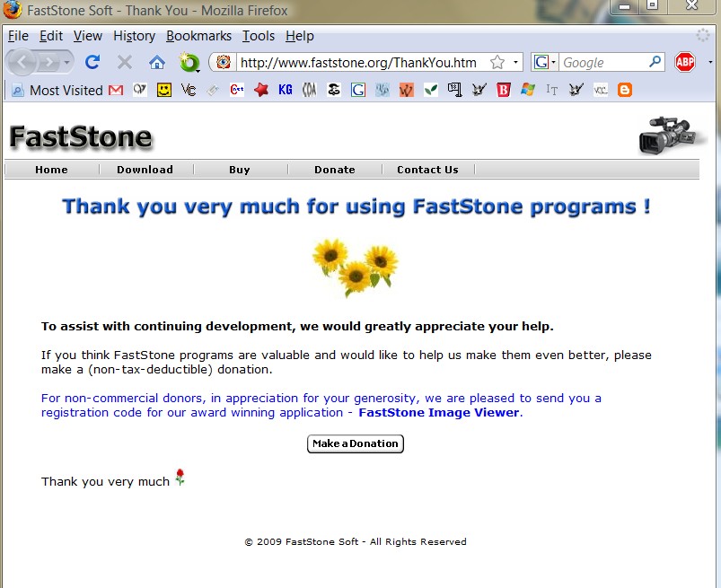Screen dimensions: 721x588
Task: Click the site identity favicon in address bar
Action: pyautogui.click(x=223, y=62)
